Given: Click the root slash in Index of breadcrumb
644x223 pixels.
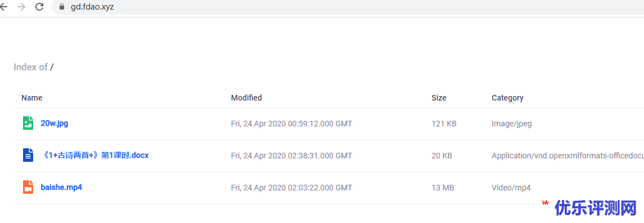Looking at the screenshot, I should 52,67.
